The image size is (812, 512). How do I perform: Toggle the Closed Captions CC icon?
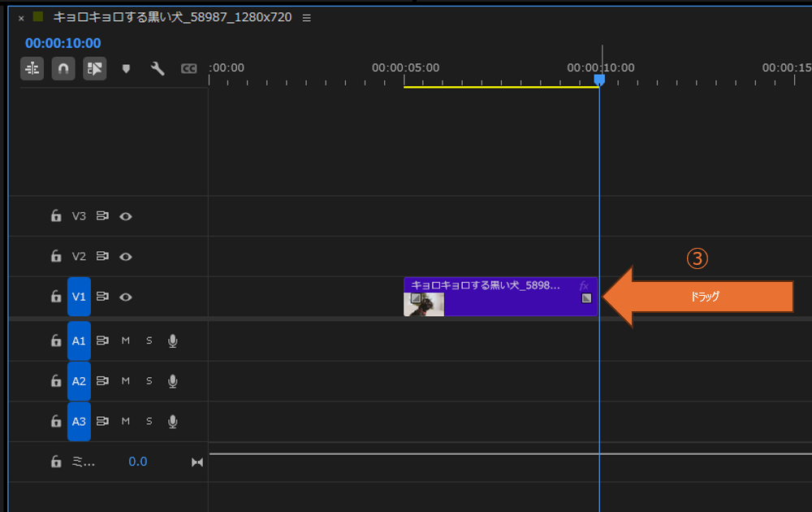[x=188, y=69]
